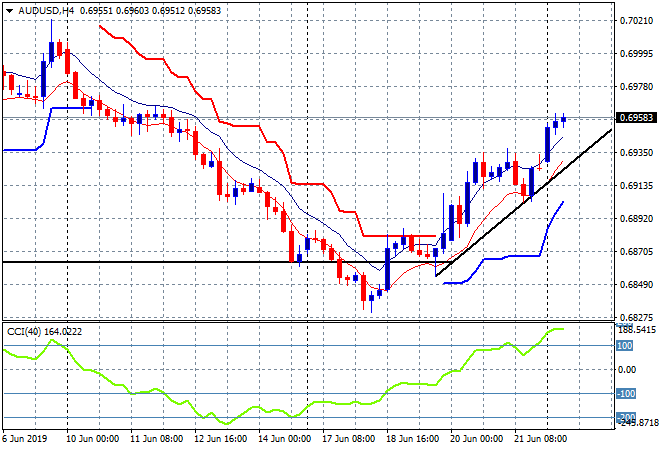
Task: Click the 0.68490 price scale value
Action: click(x=636, y=285)
